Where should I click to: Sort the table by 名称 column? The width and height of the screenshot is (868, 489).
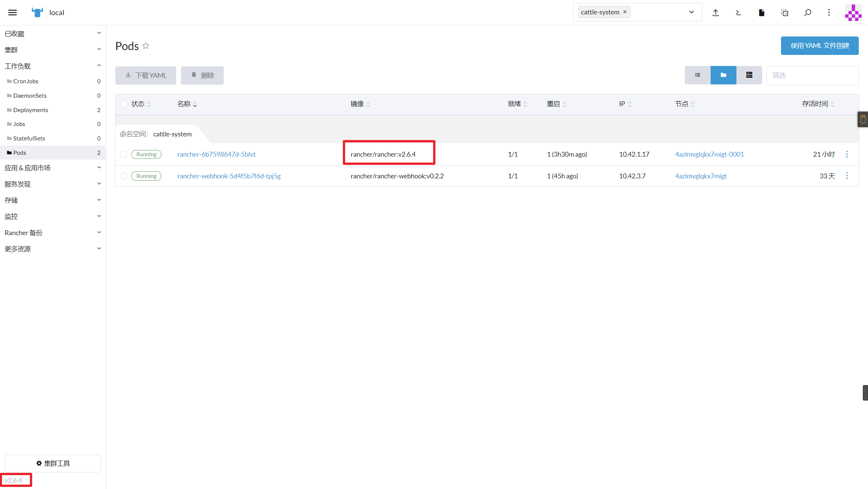click(187, 104)
